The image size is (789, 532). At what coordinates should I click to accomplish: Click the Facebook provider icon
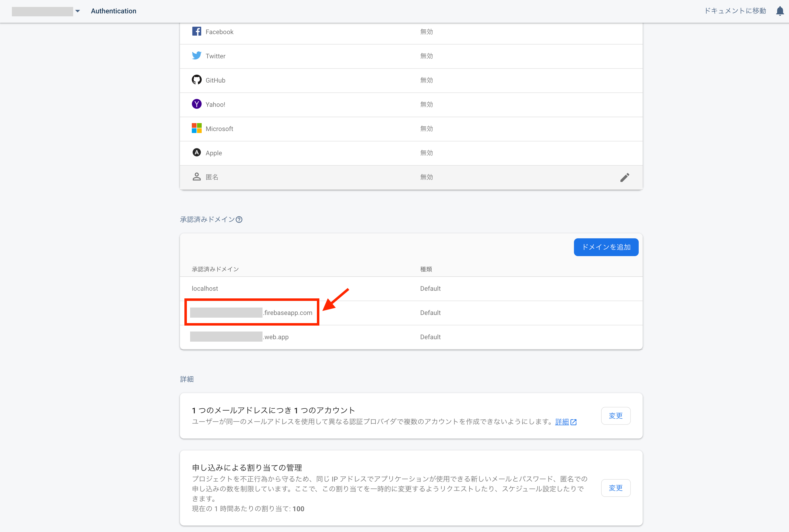coord(197,32)
